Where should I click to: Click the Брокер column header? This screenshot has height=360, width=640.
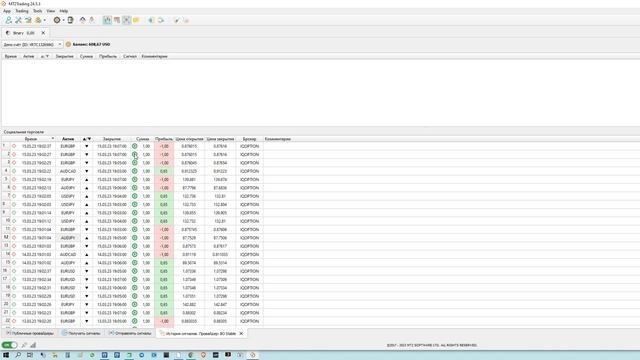coord(249,139)
